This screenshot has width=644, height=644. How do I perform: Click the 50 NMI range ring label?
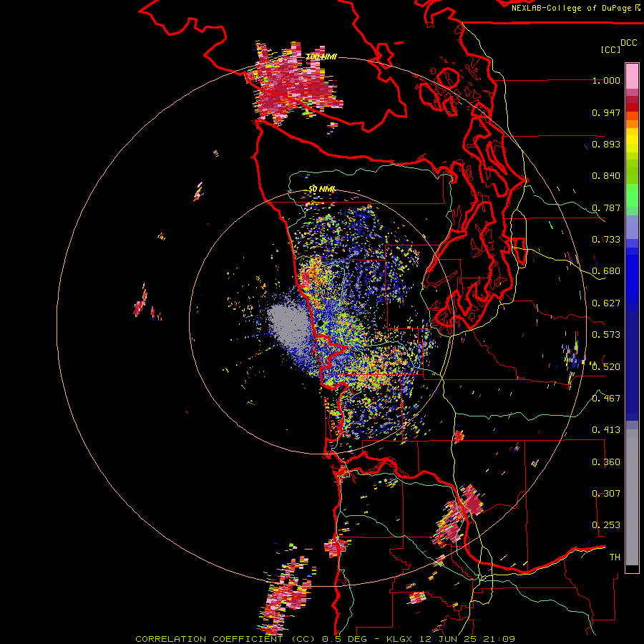[x=321, y=190]
